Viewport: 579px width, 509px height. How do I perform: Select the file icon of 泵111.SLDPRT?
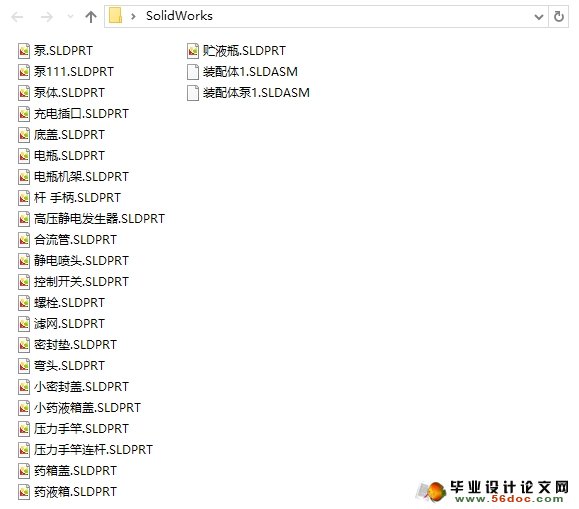point(24,72)
